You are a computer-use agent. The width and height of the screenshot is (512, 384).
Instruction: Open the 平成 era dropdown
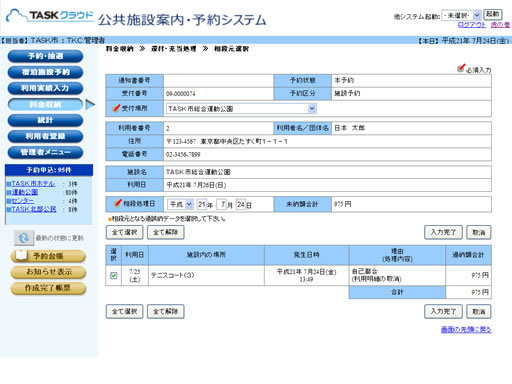click(180, 204)
